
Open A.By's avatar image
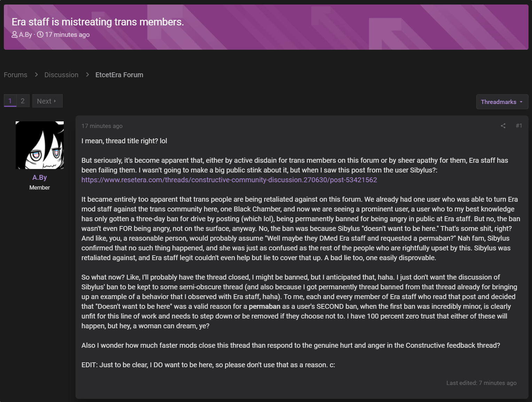pyautogui.click(x=40, y=145)
